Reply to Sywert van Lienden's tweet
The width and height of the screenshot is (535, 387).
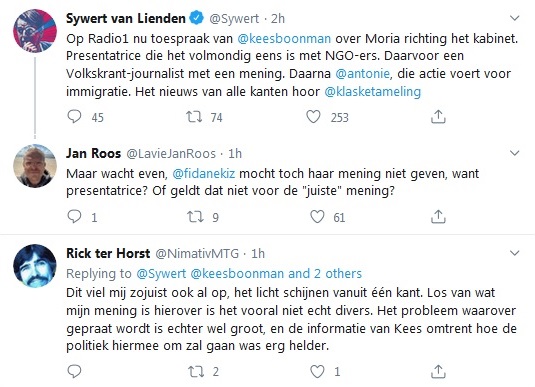(74, 117)
